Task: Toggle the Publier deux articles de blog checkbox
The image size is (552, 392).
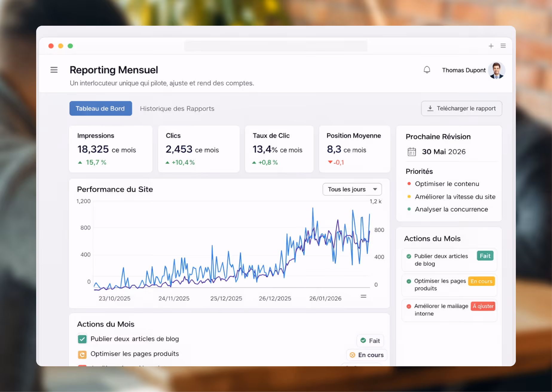Action: (82, 339)
